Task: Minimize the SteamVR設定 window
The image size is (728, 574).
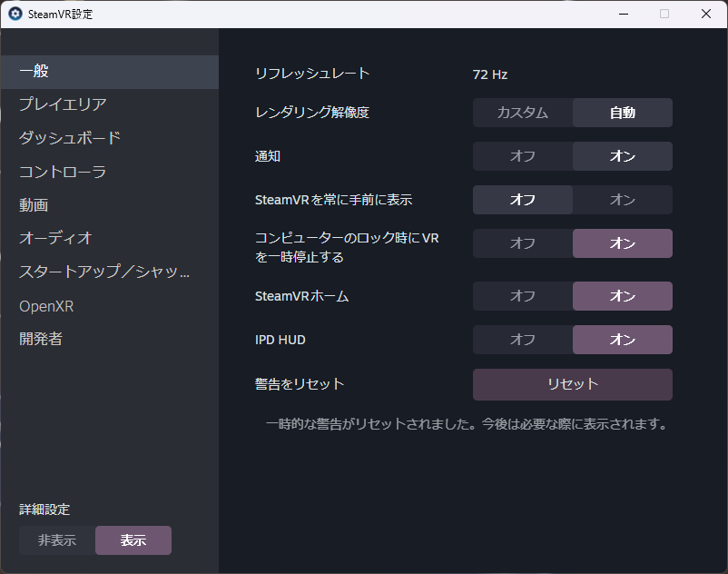Action: click(624, 14)
